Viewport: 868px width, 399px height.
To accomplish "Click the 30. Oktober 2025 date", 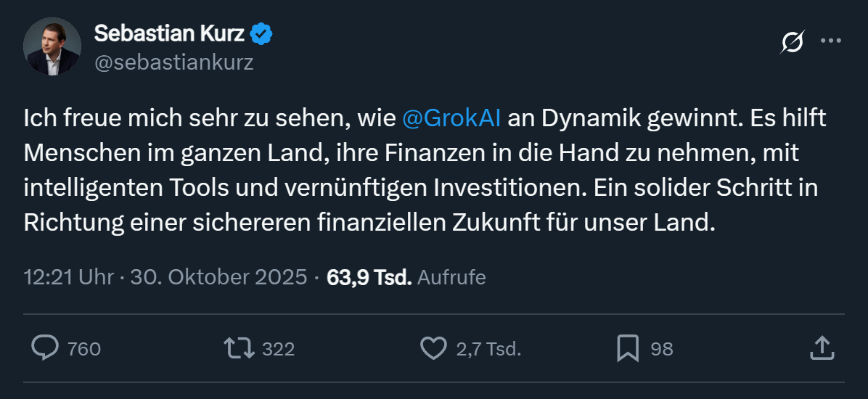I will tap(218, 277).
